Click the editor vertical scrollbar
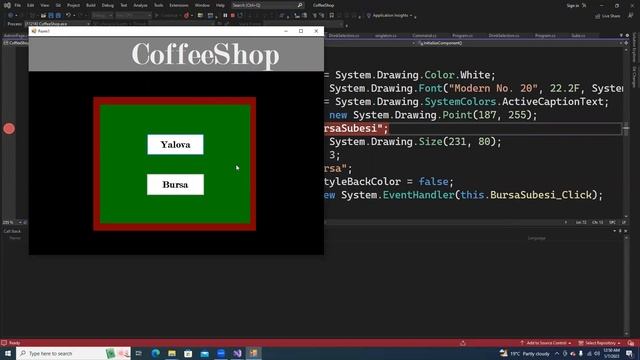The height and width of the screenshot is (360, 640). tap(626, 133)
